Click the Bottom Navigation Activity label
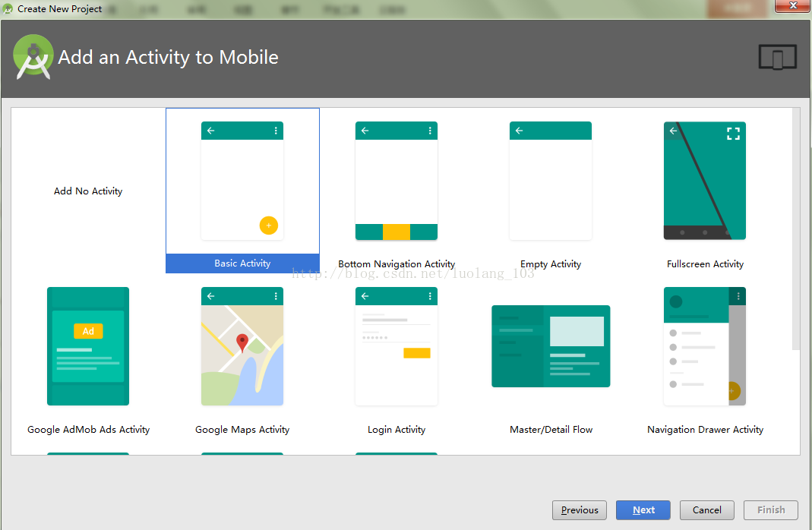 click(397, 264)
